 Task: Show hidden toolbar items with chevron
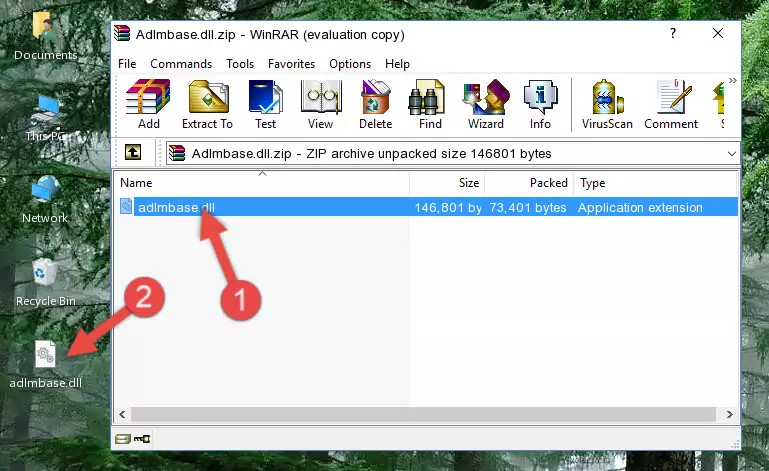[x=732, y=80]
